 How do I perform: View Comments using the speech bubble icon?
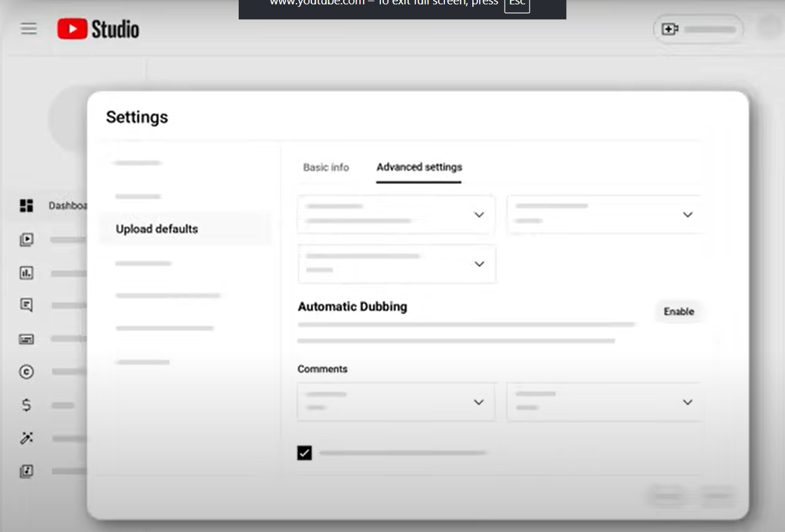click(26, 305)
